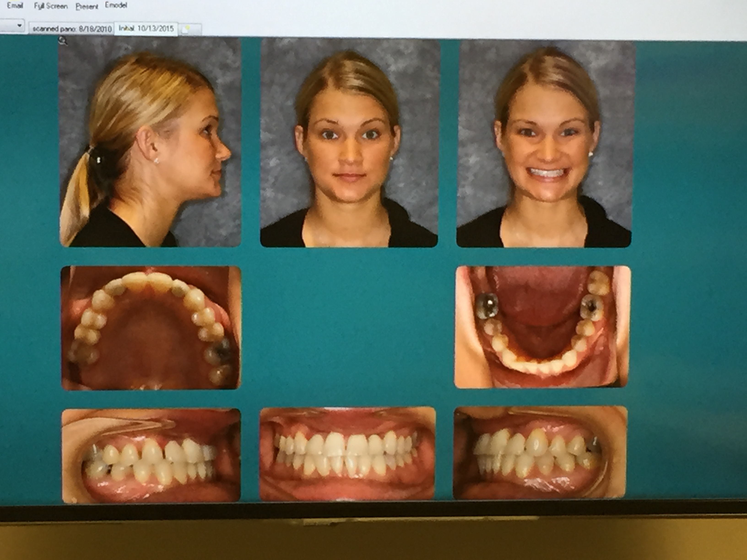Click the Email menu item

15,6
